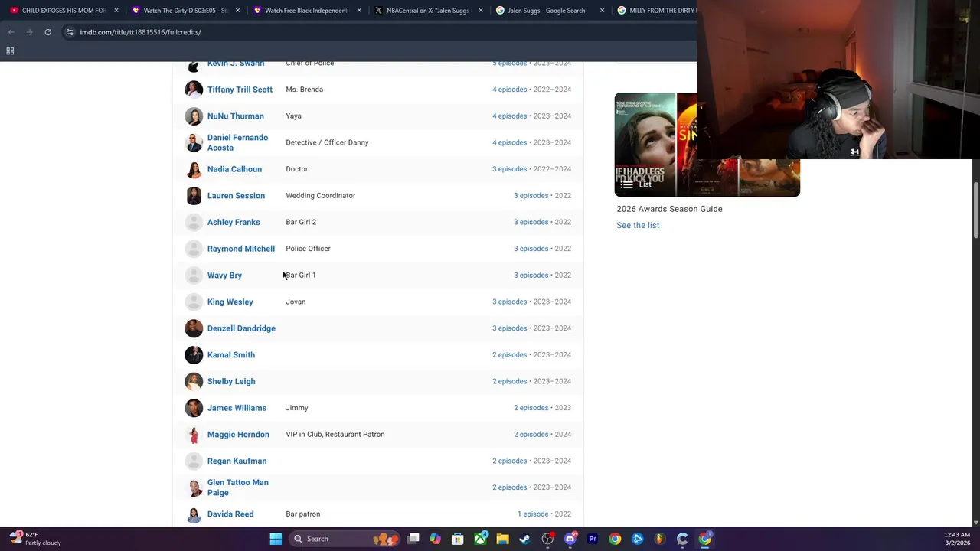Viewport: 980px width, 551px height.
Task: Reload the IMDb page
Action: click(x=47, y=32)
